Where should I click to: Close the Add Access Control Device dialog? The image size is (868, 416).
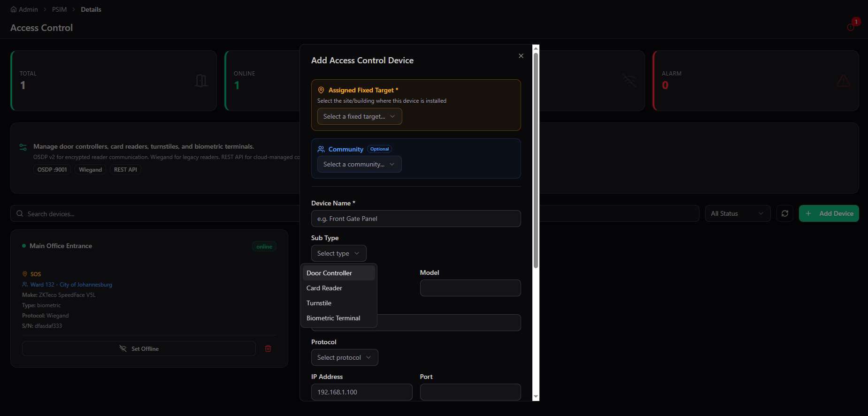coord(521,56)
